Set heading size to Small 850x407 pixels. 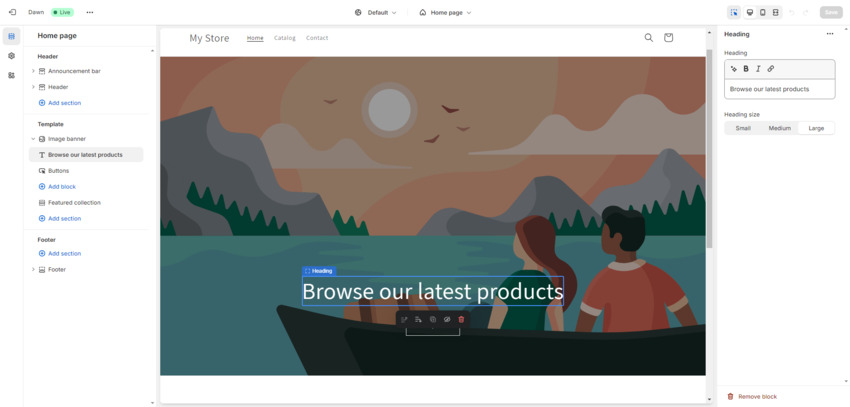(743, 128)
